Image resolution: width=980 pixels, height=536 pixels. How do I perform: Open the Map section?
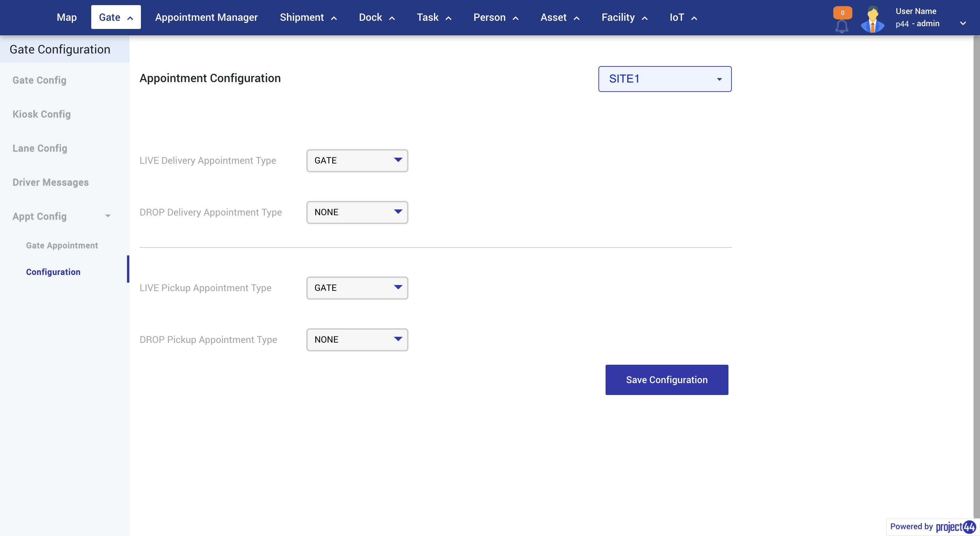pos(67,17)
